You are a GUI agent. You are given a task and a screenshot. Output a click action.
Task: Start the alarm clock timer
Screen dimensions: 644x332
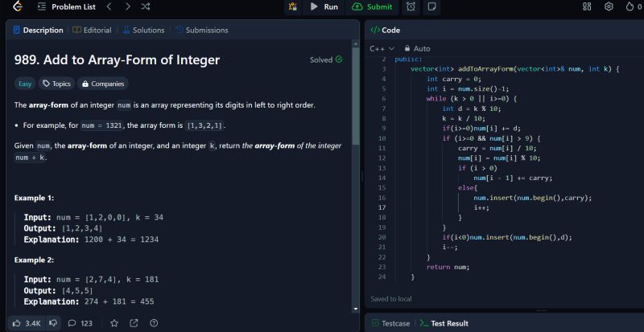411,6
